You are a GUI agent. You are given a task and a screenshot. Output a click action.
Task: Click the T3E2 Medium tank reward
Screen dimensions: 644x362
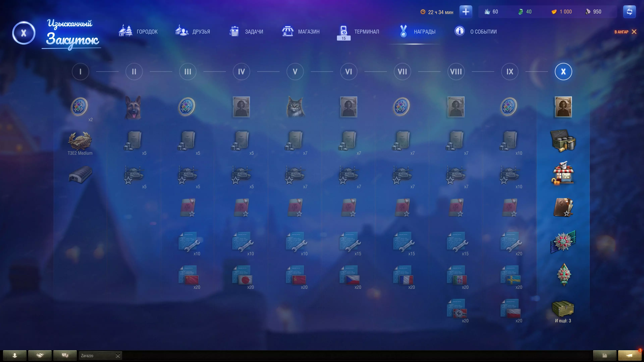point(80,141)
